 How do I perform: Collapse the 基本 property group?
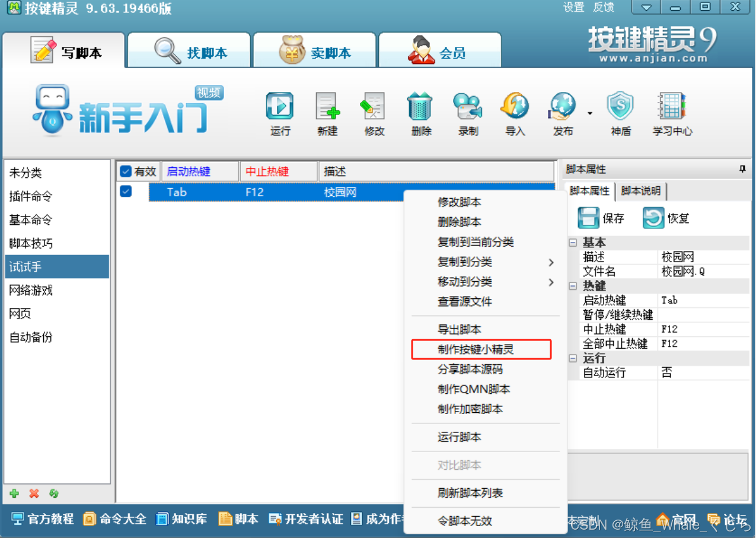(573, 243)
